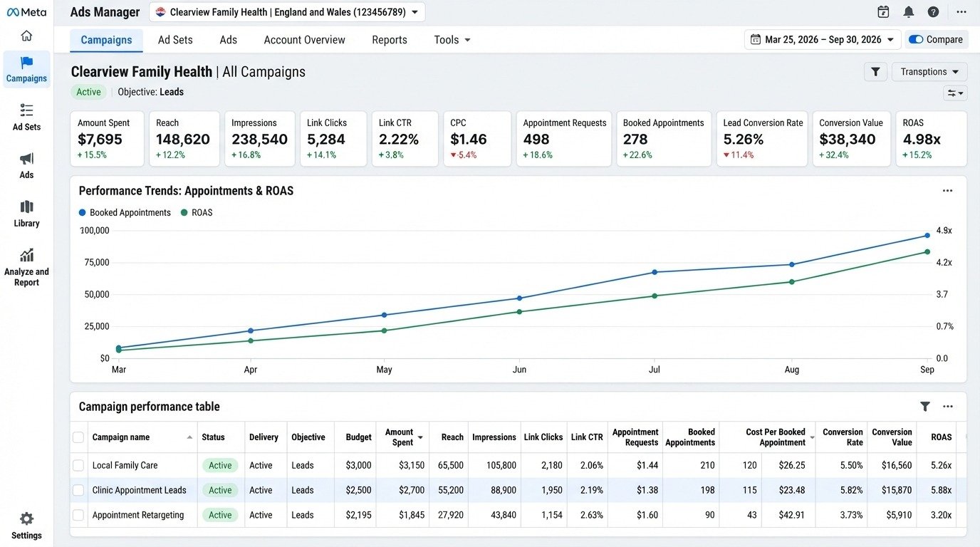This screenshot has height=547, width=980.
Task: Open the Local Family Care campaign
Action: click(x=125, y=465)
